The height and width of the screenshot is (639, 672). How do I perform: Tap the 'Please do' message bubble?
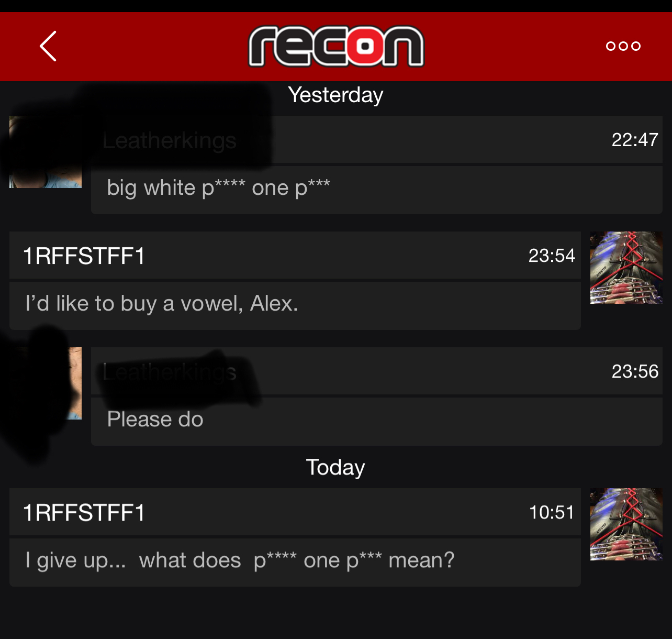(377, 422)
